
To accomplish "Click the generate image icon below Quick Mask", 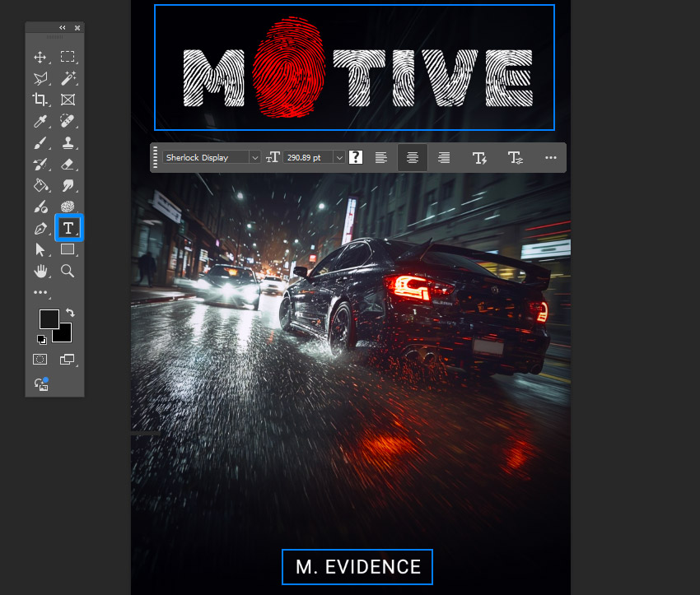I will pos(41,384).
